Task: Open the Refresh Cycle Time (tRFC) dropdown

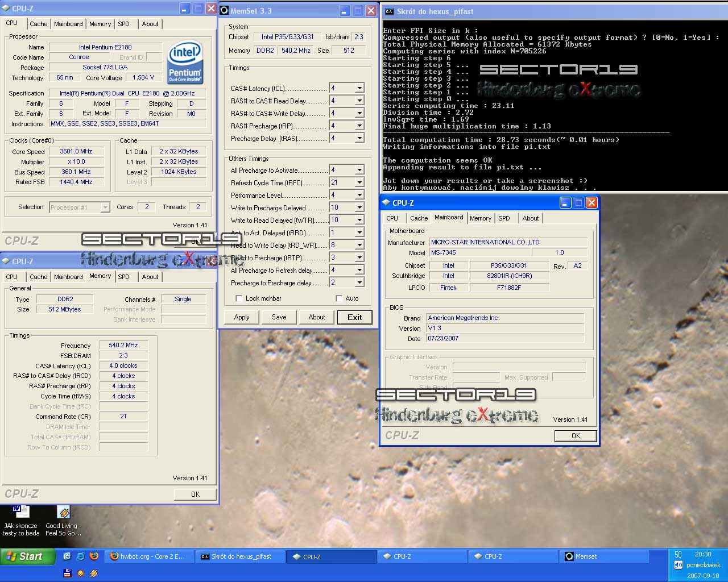Action: click(359, 182)
